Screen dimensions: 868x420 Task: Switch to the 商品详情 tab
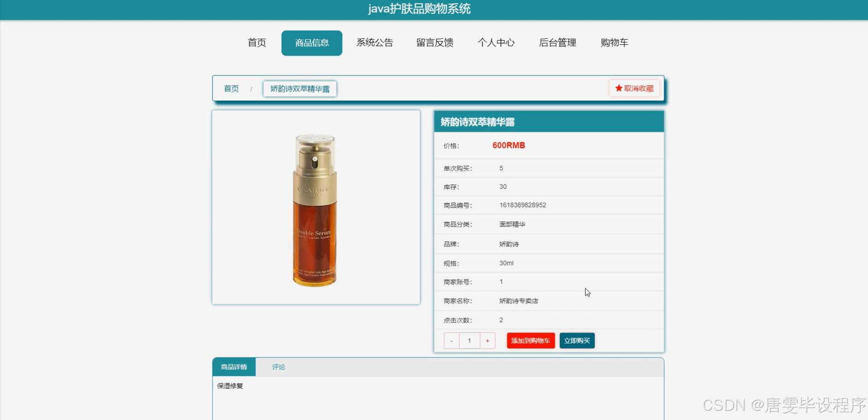[234, 367]
